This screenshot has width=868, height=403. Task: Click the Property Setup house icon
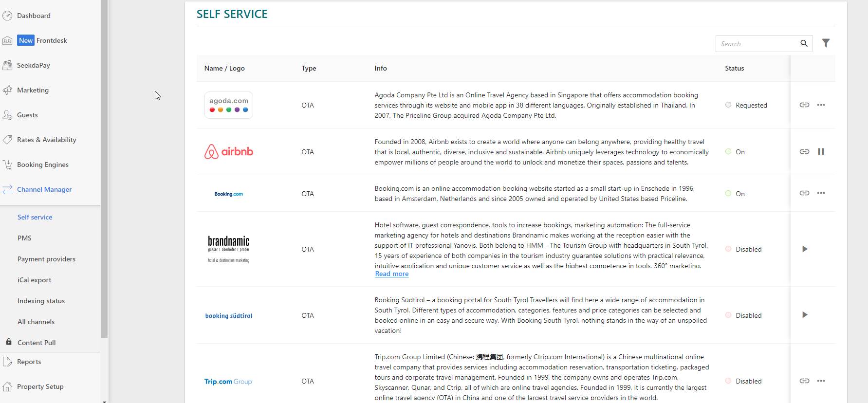pos(7,386)
